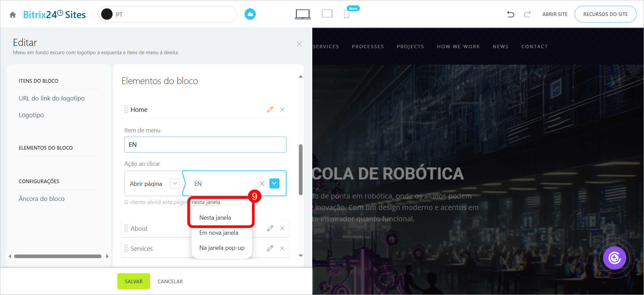
Task: Click the horizontal scrollbar thumb
Action: tap(58, 256)
